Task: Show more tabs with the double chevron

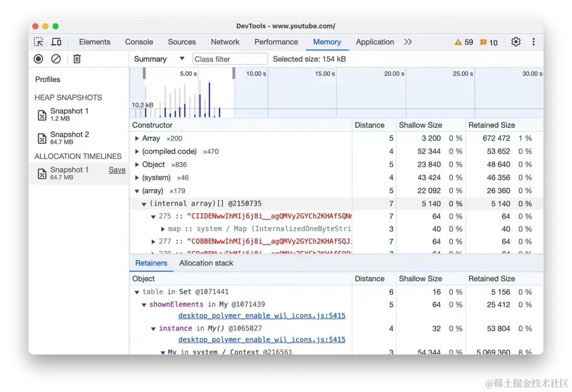Action: click(408, 42)
